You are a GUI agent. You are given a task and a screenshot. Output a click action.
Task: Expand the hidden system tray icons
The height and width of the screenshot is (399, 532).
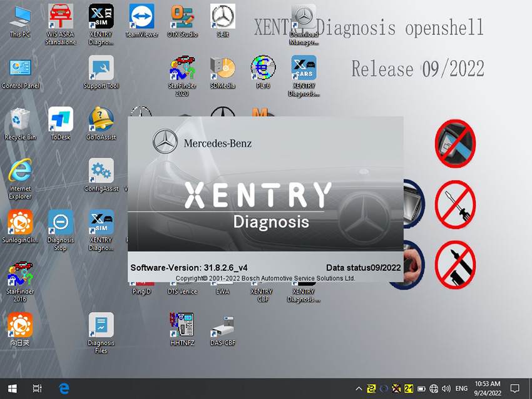[x=359, y=389]
